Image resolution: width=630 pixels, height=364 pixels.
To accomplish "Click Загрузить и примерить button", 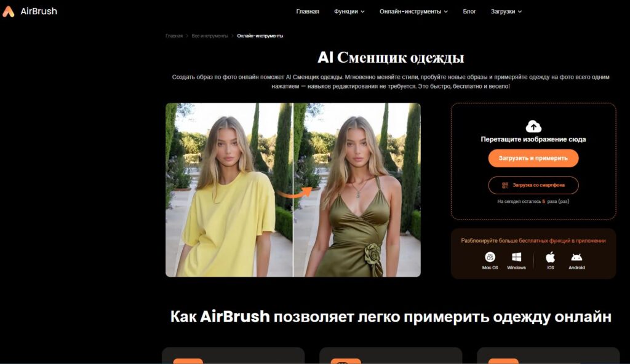I will click(533, 158).
